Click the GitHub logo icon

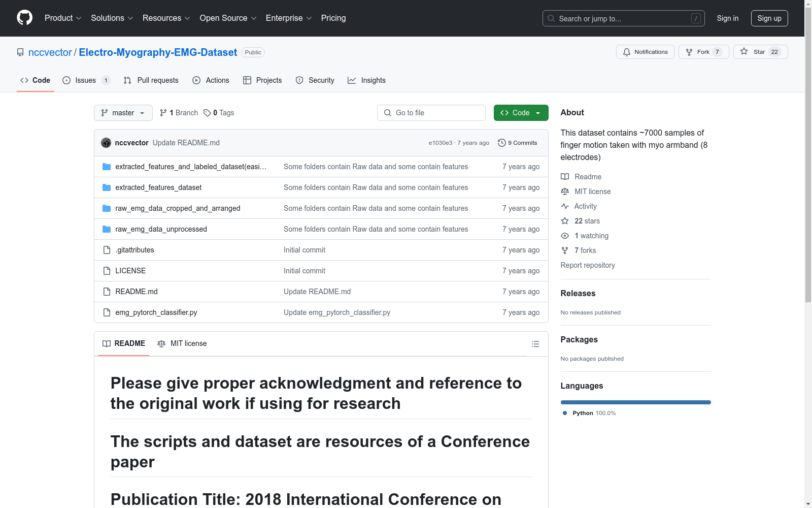[x=24, y=18]
